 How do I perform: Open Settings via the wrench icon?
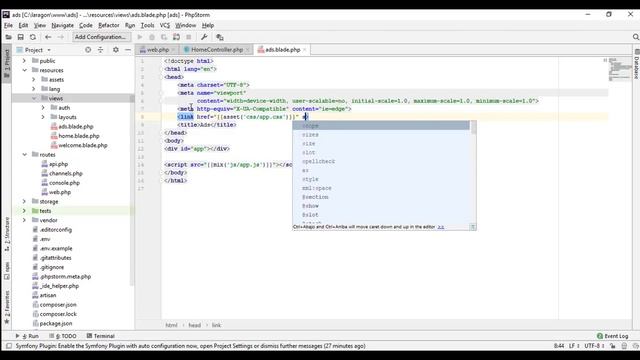204,37
